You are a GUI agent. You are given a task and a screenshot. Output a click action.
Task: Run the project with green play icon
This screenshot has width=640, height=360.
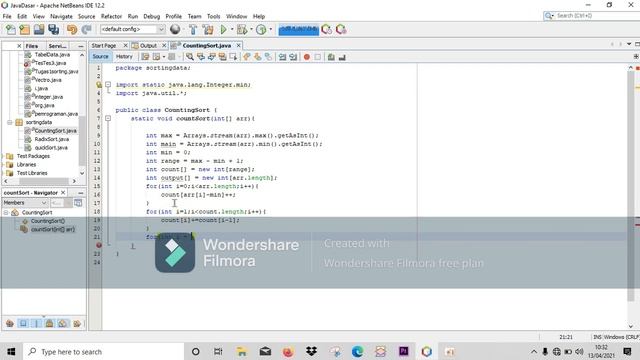[223, 29]
